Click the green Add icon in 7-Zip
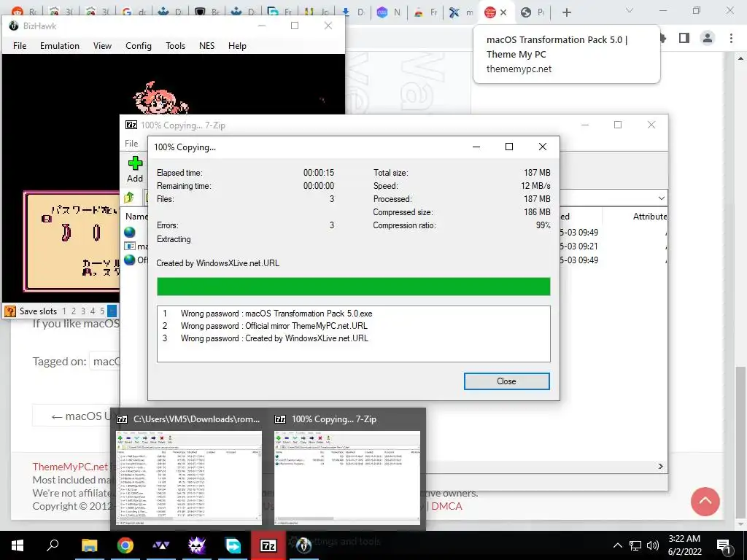The width and height of the screenshot is (747, 560). (x=135, y=163)
